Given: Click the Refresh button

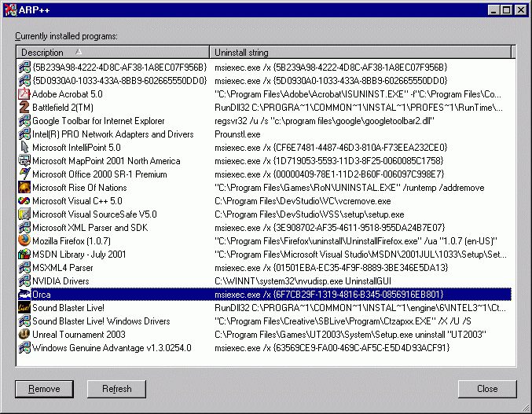Looking at the screenshot, I should (x=117, y=389).
